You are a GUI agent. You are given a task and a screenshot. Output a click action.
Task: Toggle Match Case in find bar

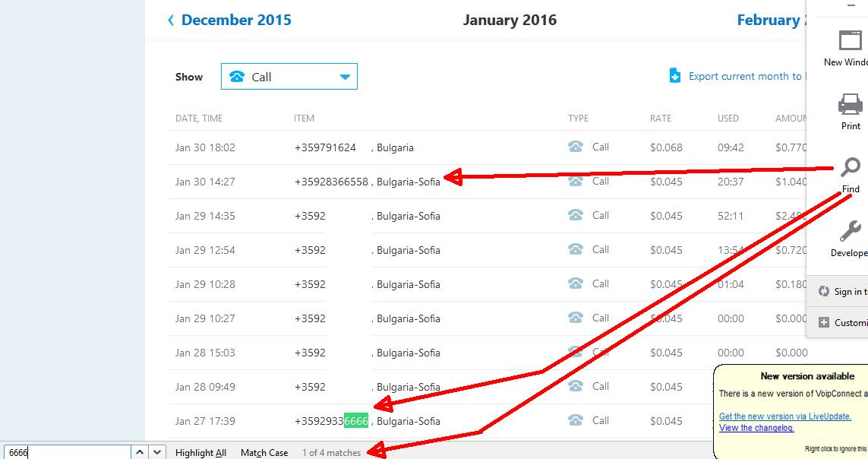264,452
